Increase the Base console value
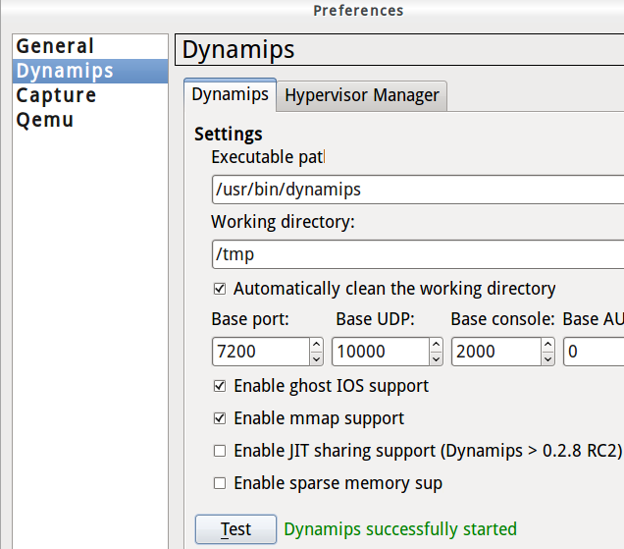Image resolution: width=624 pixels, height=549 pixels. (x=548, y=345)
